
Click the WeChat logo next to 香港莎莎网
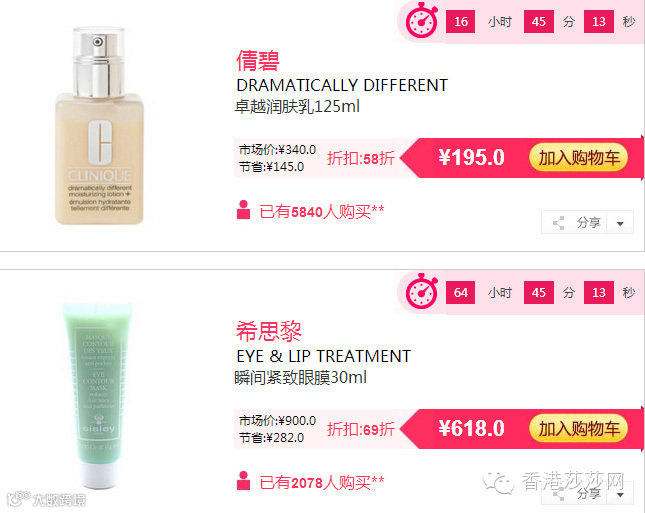[499, 482]
